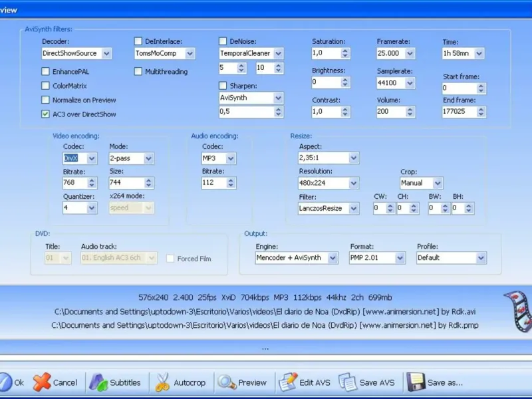The width and height of the screenshot is (532, 399).
Task: Click the DeNoise value 5 field
Action: [228, 68]
